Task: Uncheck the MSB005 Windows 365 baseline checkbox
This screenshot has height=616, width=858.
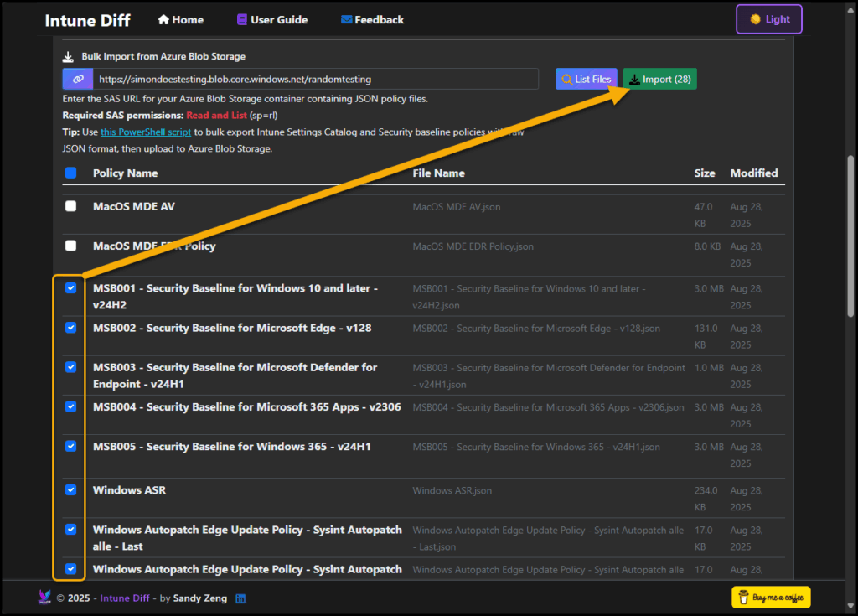Action: pos(70,446)
